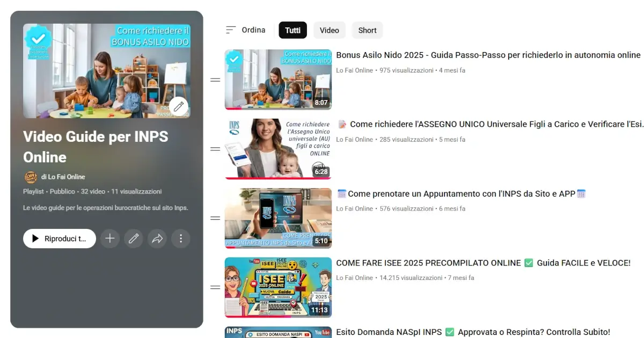Click ISEE 2025 video thumbnail

tap(278, 287)
